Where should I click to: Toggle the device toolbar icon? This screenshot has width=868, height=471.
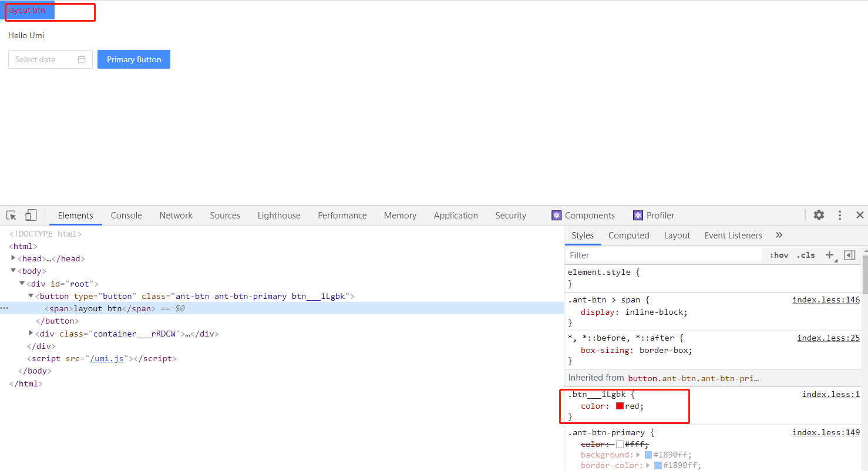coord(31,216)
